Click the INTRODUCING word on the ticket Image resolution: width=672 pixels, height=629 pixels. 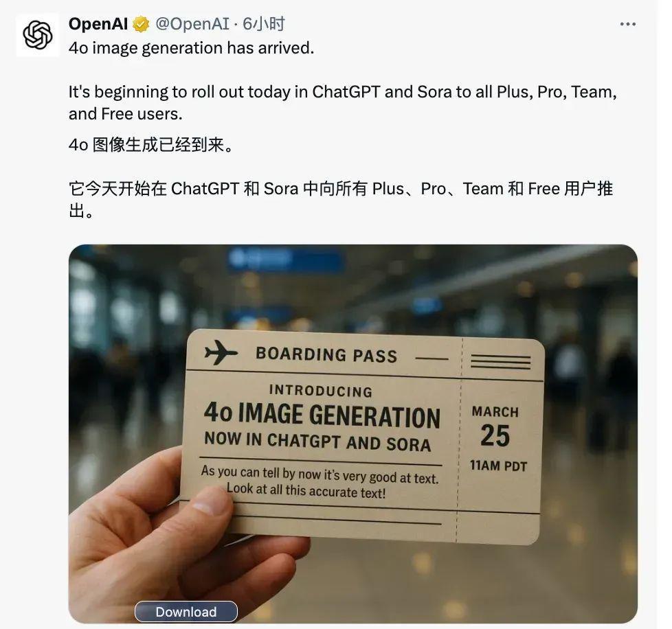coord(320,391)
